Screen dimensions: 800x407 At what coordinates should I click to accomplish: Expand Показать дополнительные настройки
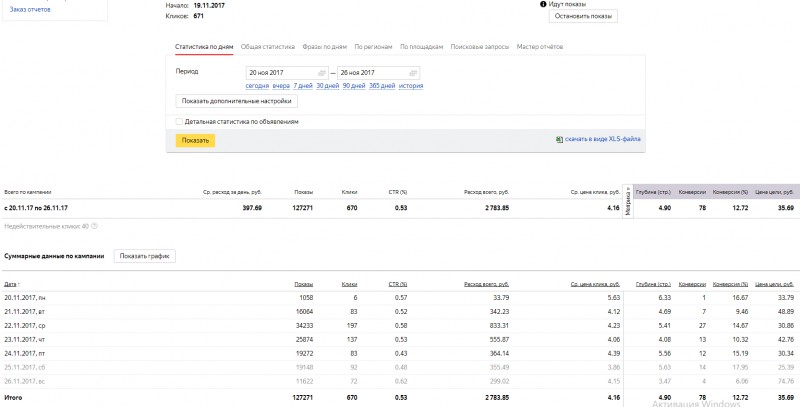point(237,101)
